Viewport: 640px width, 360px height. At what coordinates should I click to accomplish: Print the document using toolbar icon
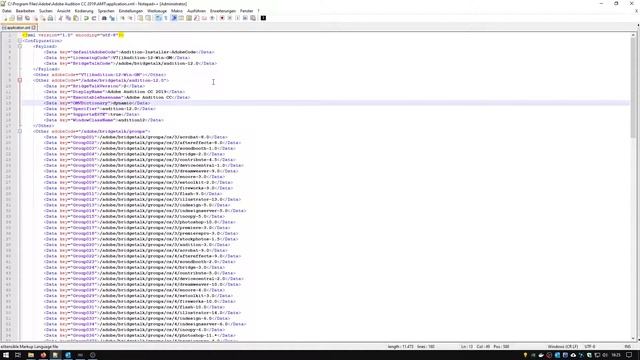point(50,18)
